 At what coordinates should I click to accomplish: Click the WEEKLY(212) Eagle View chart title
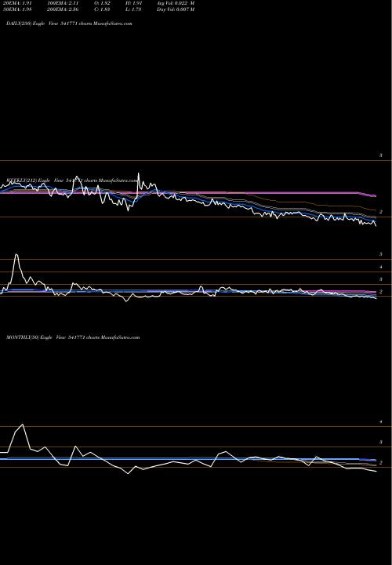pyautogui.click(x=72, y=180)
